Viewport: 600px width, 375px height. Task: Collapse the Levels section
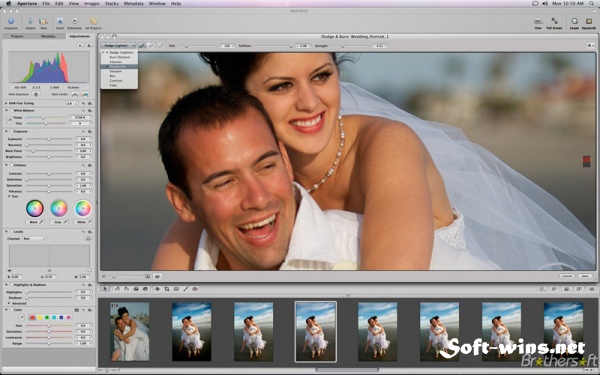click(6, 232)
